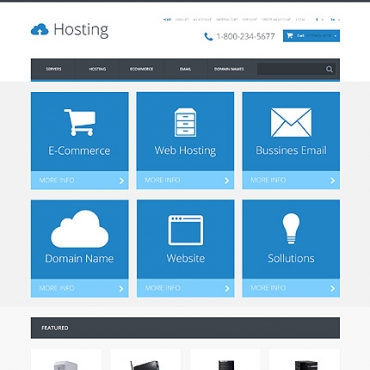Select the Website browser window icon
Image resolution: width=370 pixels, height=370 pixels.
[x=185, y=230]
